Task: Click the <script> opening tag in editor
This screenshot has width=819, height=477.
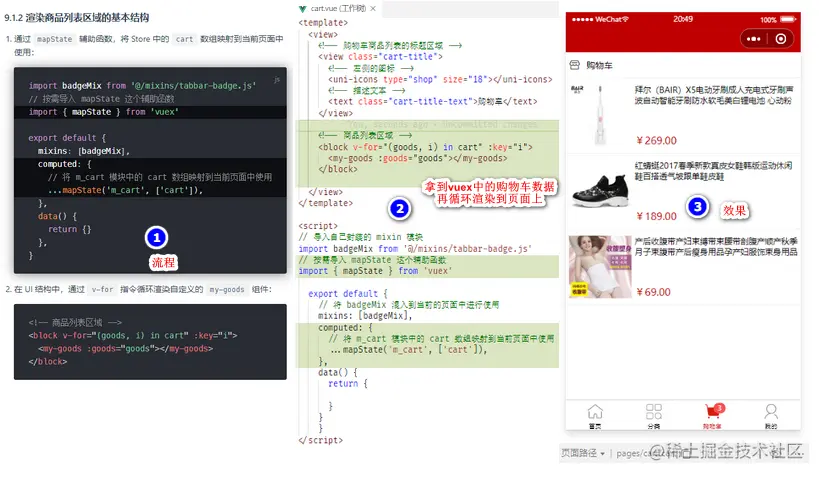Action: point(318,226)
